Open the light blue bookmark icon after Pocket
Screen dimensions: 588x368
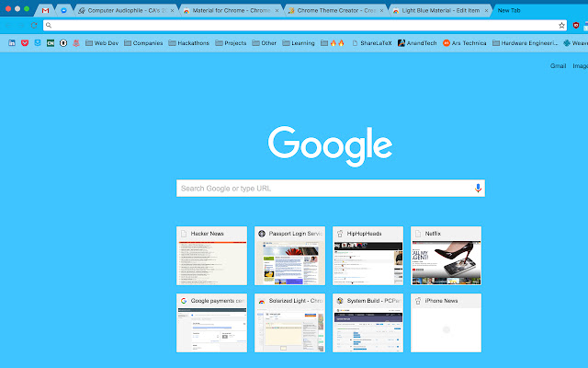(x=38, y=43)
